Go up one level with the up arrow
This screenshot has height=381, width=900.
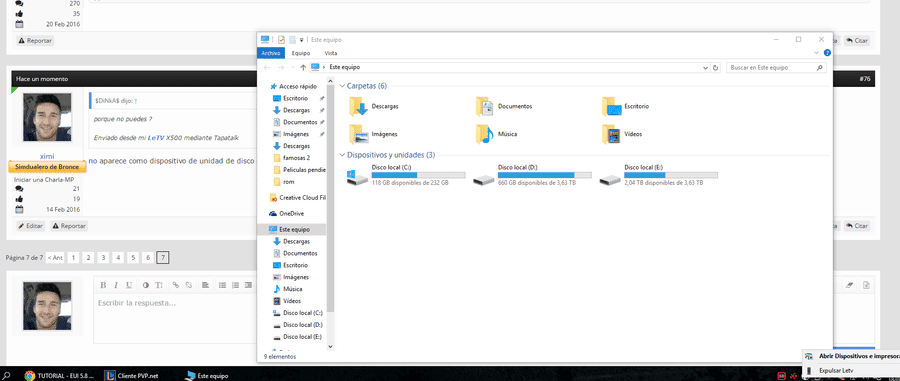point(303,68)
